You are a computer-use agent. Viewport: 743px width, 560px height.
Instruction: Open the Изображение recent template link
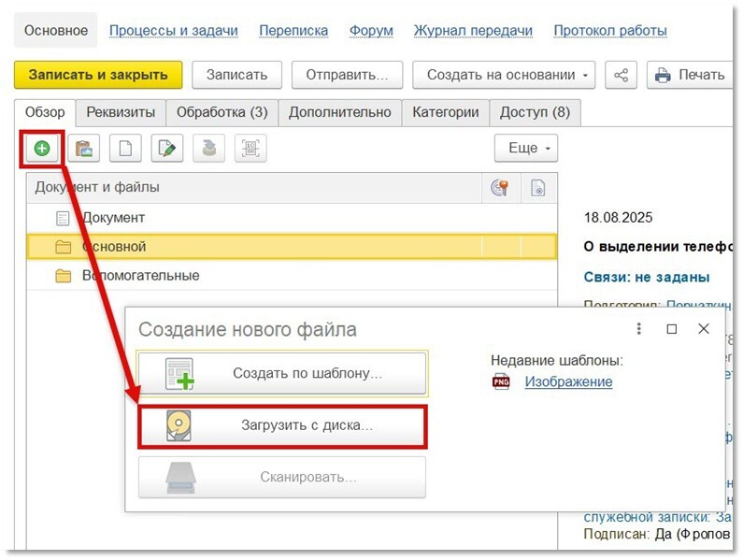[568, 381]
